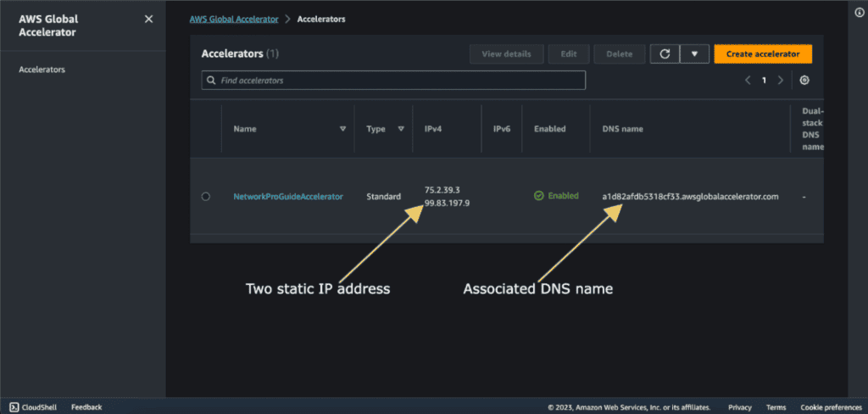The height and width of the screenshot is (414, 868).
Task: Open table preferences gear icon
Action: pyautogui.click(x=805, y=81)
